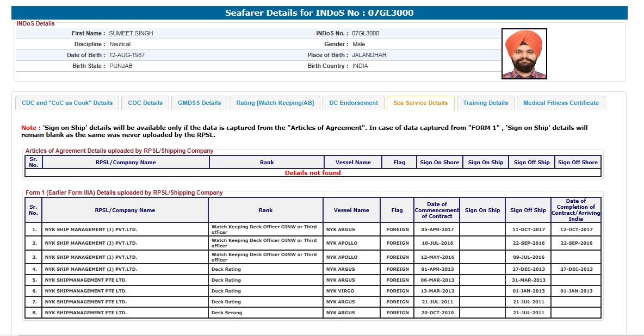Click the commencement date 20-OCT-2010 in row 8
This screenshot has height=336, width=644.
point(437,313)
